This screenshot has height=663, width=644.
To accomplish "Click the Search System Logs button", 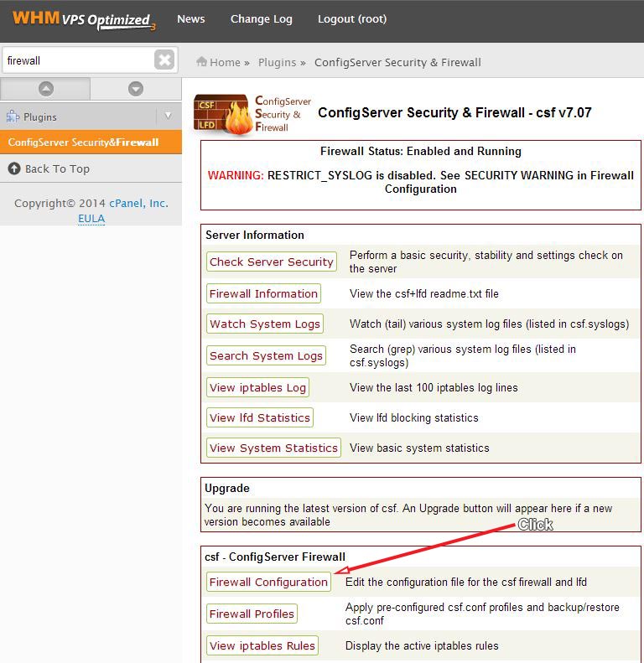I will click(x=266, y=355).
